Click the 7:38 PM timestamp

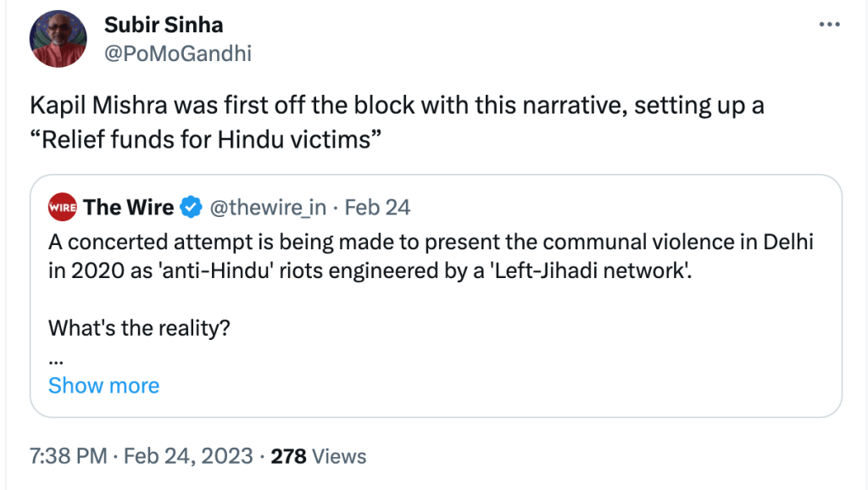[x=69, y=456]
